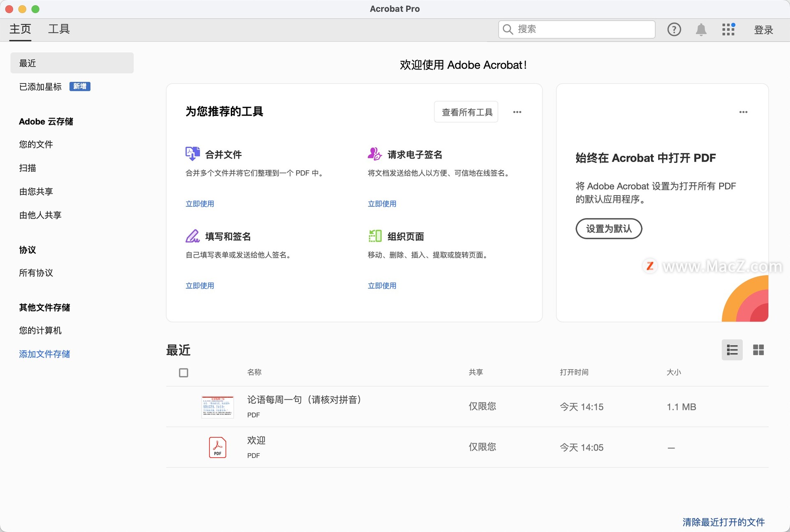This screenshot has height=532, width=790.
Task: Click the 大小 column header
Action: (x=674, y=372)
